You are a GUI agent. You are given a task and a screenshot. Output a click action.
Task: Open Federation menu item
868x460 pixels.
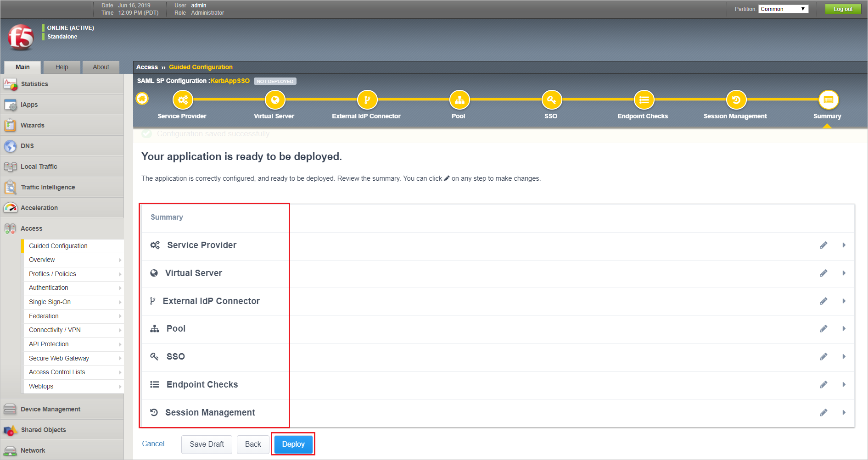pyautogui.click(x=73, y=316)
